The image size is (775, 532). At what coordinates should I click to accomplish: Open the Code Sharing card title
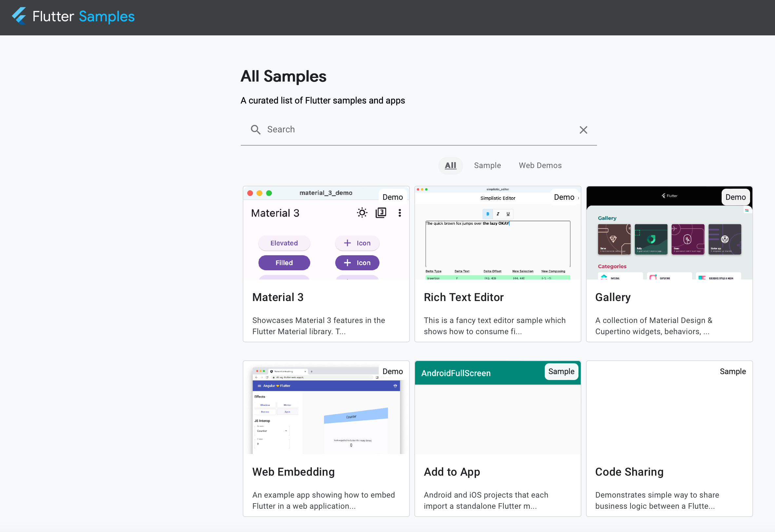629,472
